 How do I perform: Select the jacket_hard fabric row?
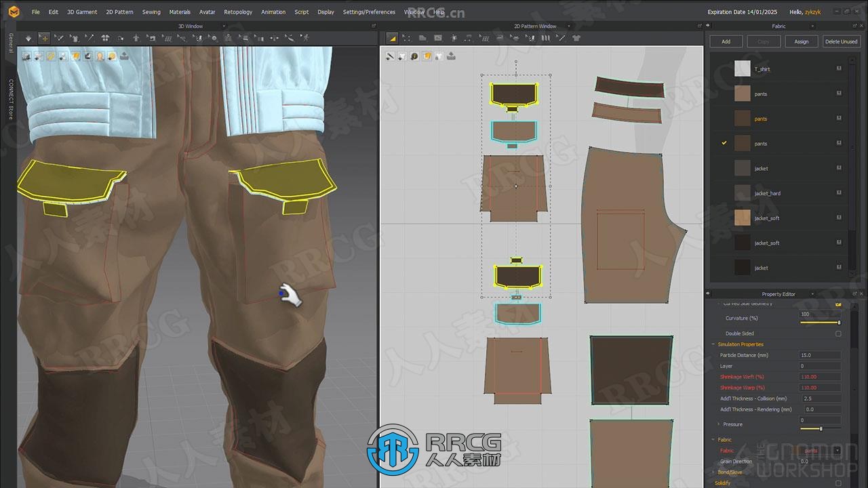778,193
